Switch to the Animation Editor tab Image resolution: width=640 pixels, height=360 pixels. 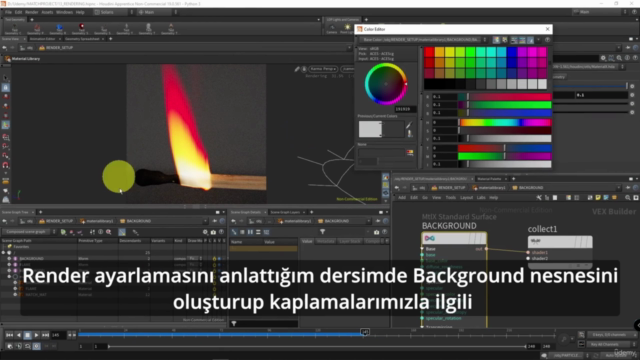(42, 39)
